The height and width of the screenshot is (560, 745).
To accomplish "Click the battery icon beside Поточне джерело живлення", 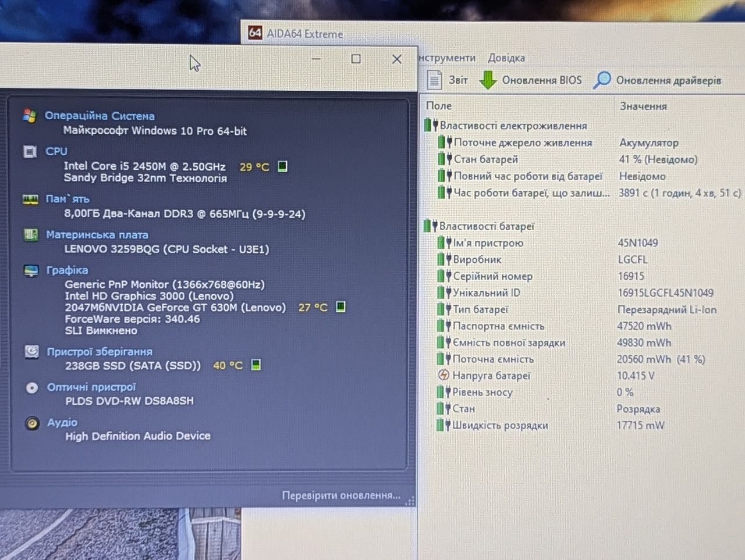I will click(445, 142).
